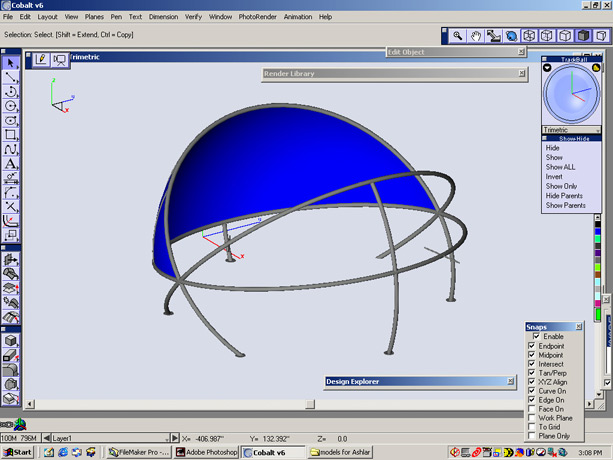Screen dimensions: 613x460
Task: Click Show Parents option
Action: point(566,205)
